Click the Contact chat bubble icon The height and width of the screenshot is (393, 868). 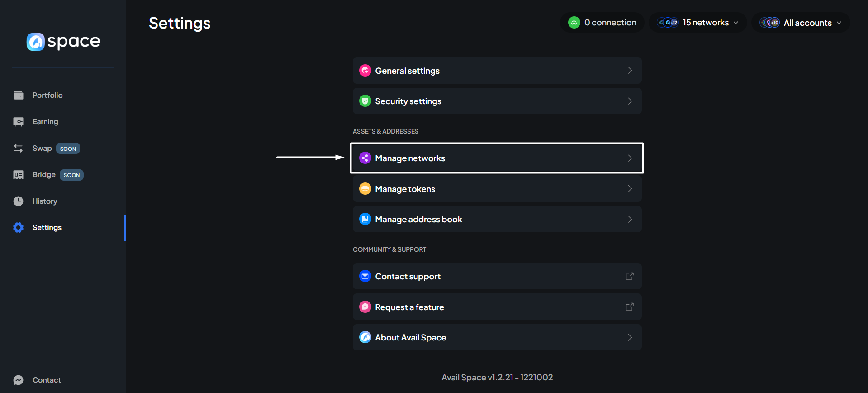[19, 380]
